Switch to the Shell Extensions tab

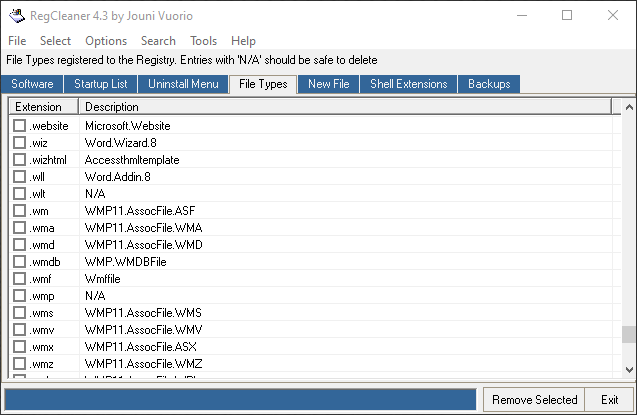[x=409, y=84]
